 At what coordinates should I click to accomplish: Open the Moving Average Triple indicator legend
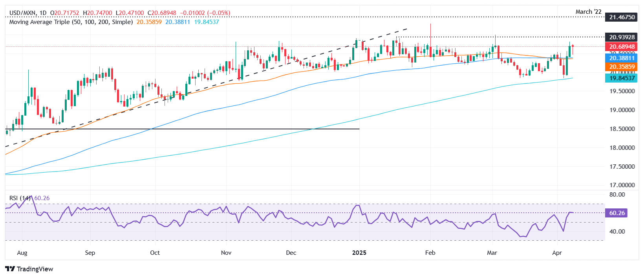71,22
